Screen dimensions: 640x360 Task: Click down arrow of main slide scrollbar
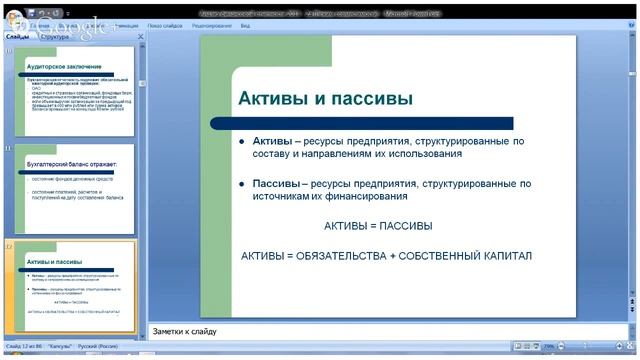coord(632,293)
